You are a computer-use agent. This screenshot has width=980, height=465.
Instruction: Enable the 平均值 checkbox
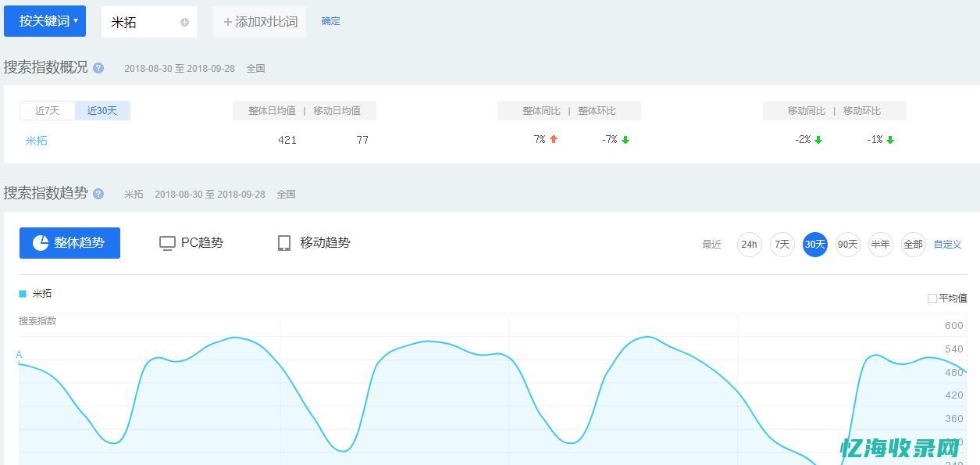click(x=932, y=299)
